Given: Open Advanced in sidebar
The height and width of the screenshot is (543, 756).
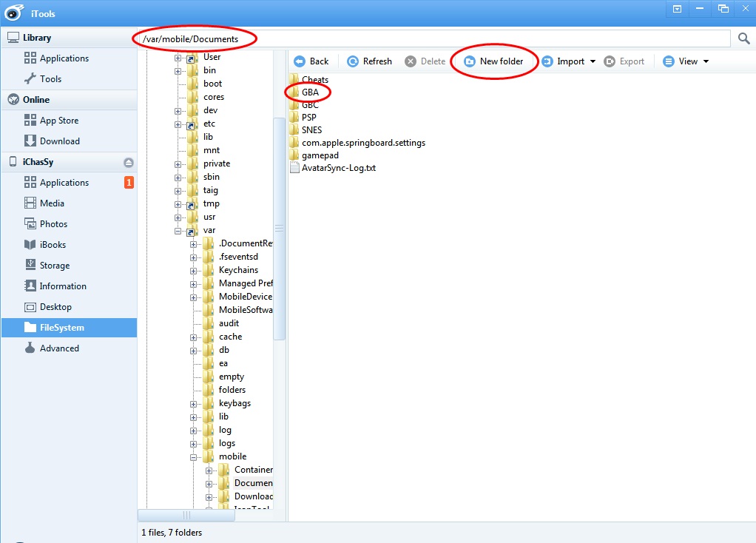Looking at the screenshot, I should (59, 348).
